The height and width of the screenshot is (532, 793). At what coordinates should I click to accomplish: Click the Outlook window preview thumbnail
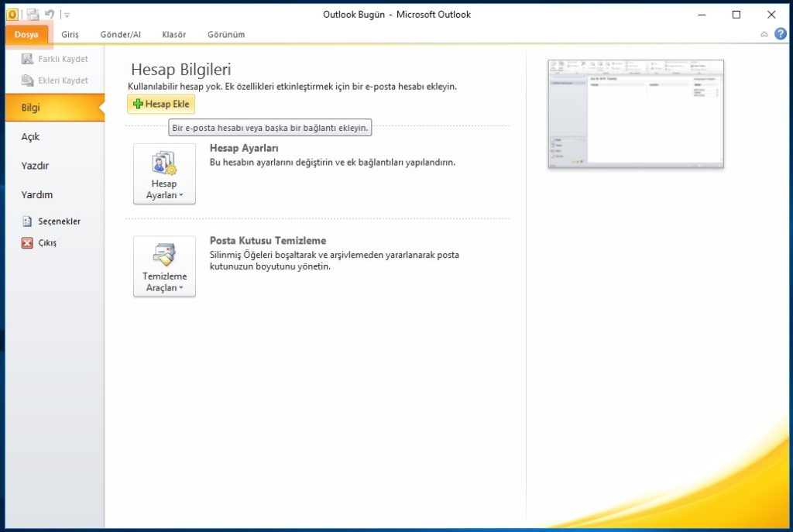636,114
